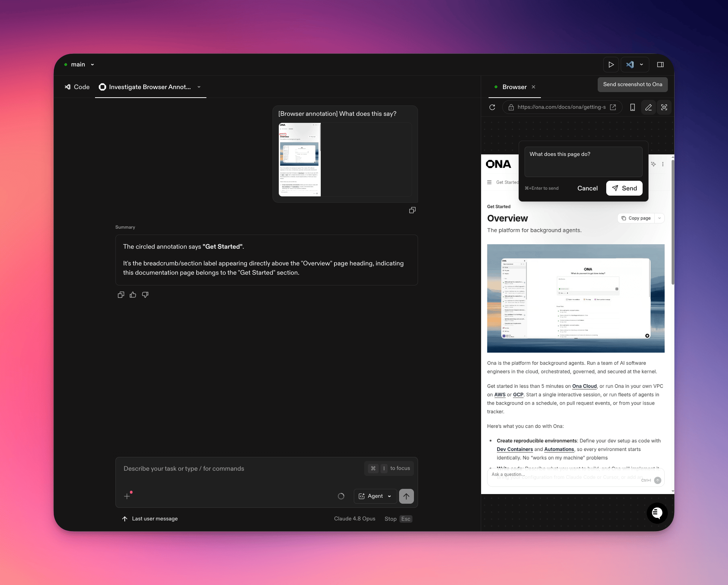Open the Automations link
Screen dimensions: 728x585
(x=559, y=449)
